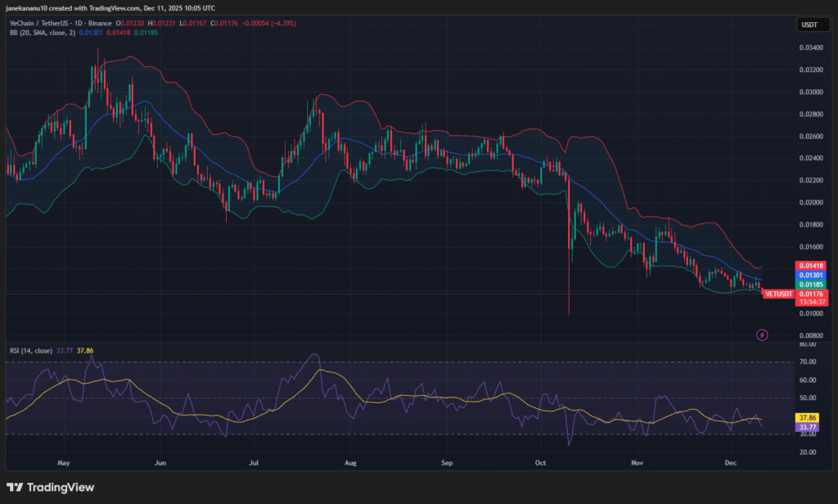Click the May label on the time axis
Screen dimensions: 838x504
[x=63, y=462]
